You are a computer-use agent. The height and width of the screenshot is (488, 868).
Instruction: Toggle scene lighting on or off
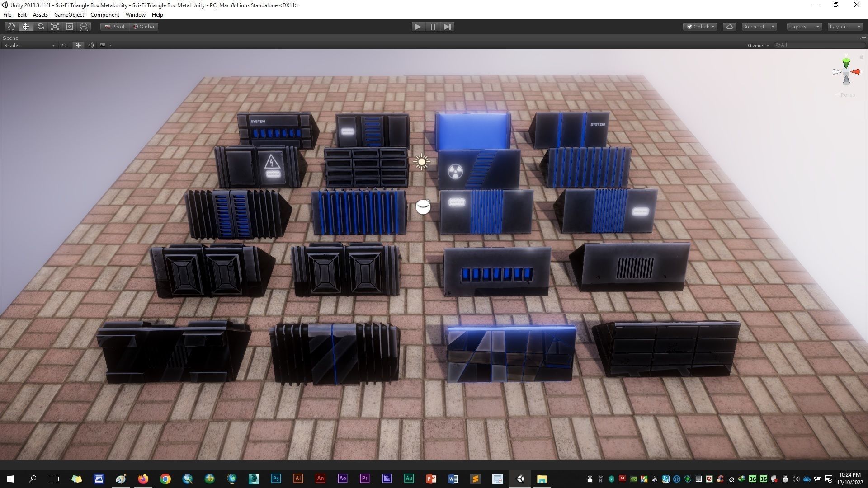(x=78, y=45)
